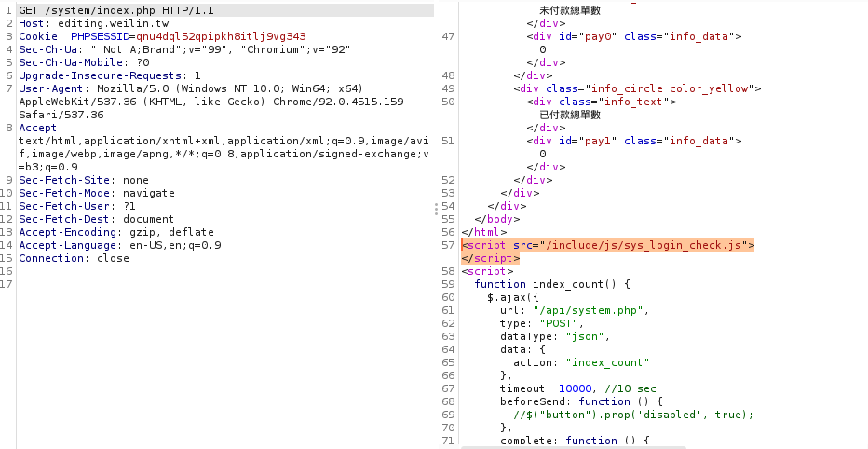Click the commented button disabled line
The width and height of the screenshot is (868, 449).
tap(634, 415)
